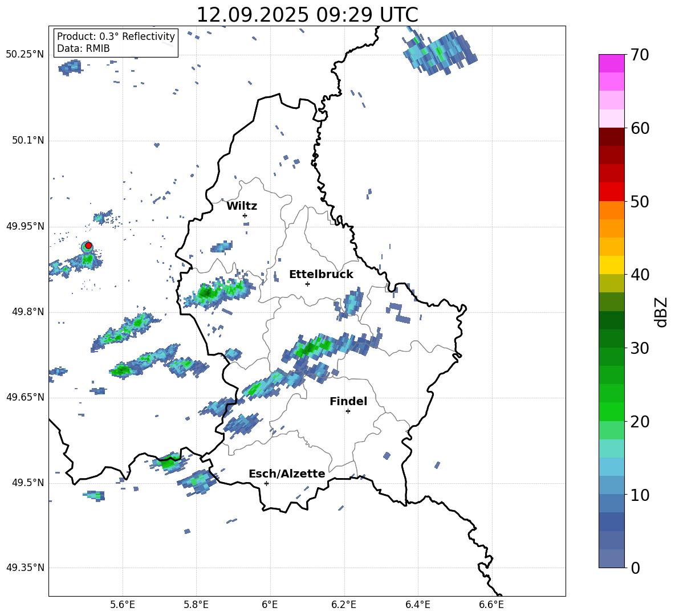Click the 49.95°N latitude label
The width and height of the screenshot is (675, 616).
tap(25, 226)
